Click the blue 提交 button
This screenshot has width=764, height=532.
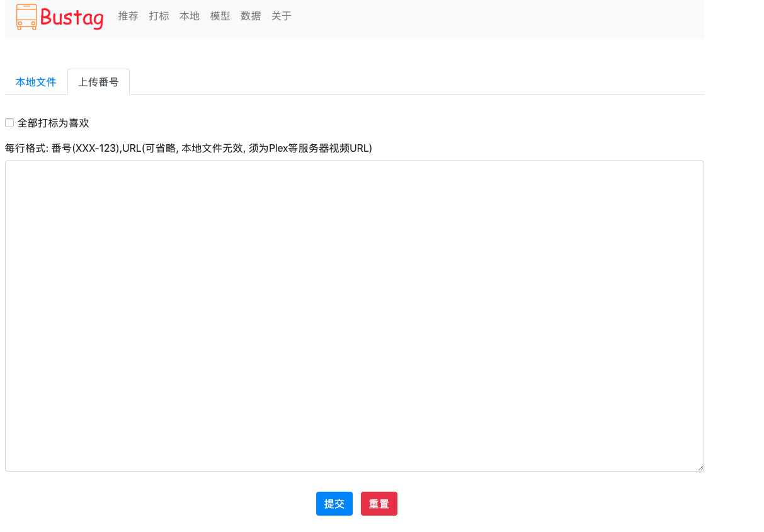334,504
